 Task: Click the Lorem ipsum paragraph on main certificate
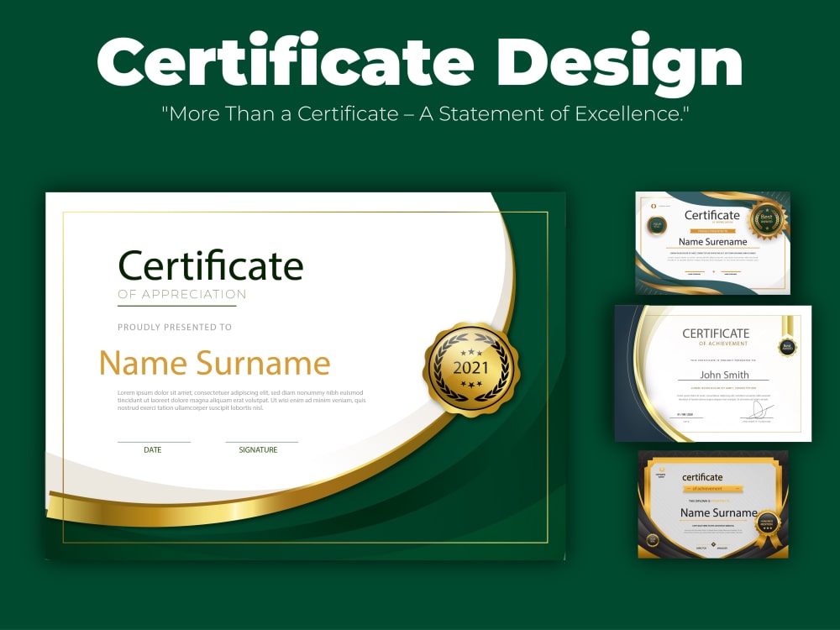tap(242, 400)
